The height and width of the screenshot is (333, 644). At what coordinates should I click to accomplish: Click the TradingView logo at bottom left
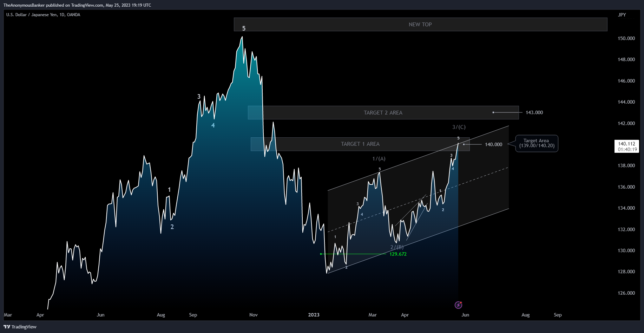pyautogui.click(x=20, y=327)
